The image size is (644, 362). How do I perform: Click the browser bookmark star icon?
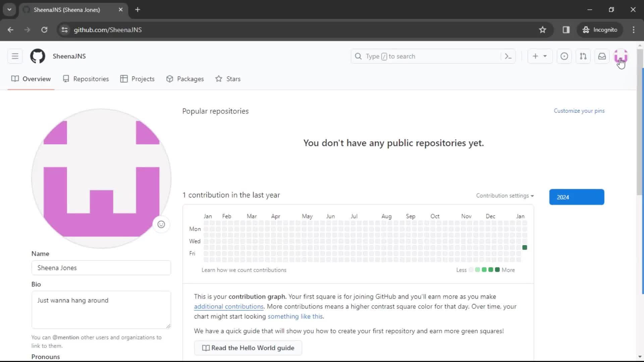[542, 29]
